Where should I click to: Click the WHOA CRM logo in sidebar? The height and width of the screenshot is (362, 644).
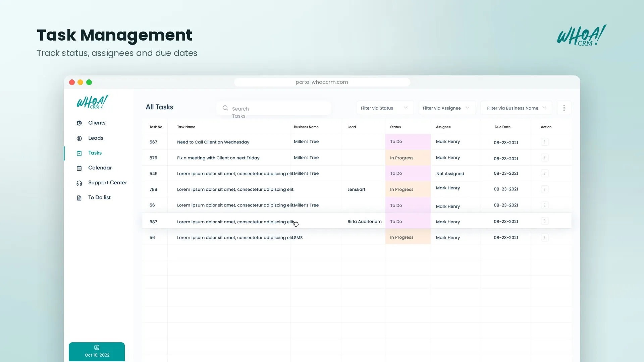click(92, 102)
